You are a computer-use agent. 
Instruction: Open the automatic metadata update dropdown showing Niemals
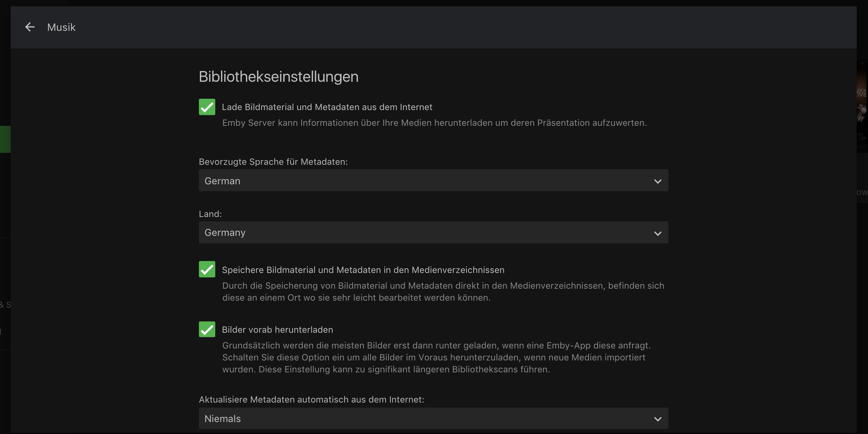tap(433, 419)
